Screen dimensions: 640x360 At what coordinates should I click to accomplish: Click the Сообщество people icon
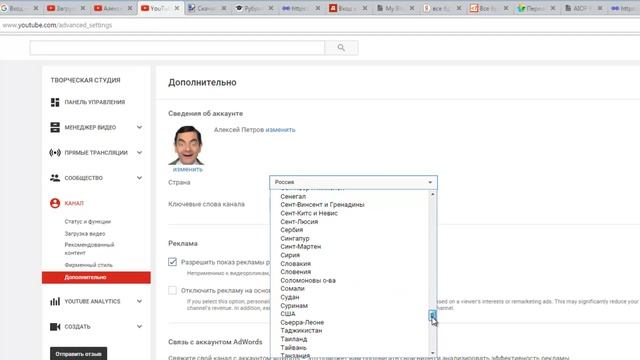point(55,178)
